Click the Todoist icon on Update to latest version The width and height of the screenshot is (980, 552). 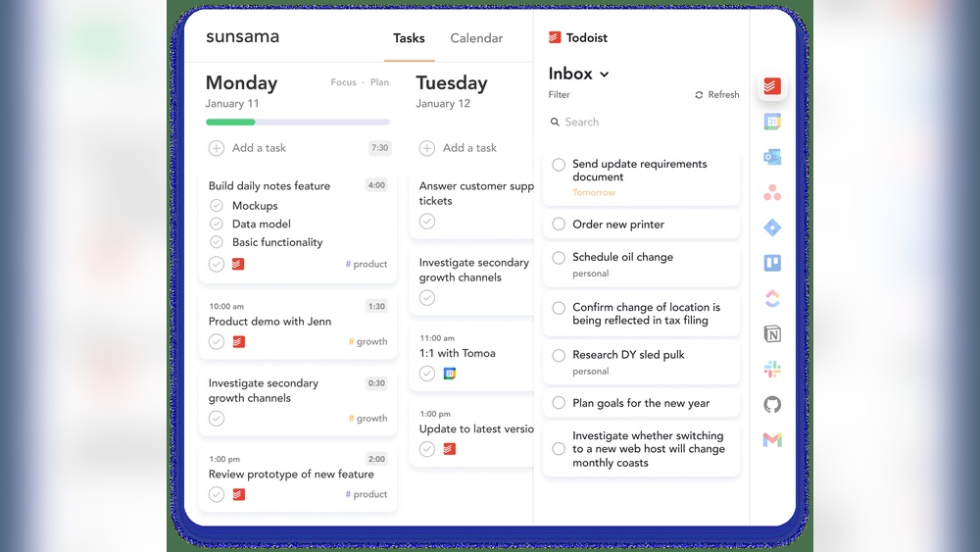(450, 449)
